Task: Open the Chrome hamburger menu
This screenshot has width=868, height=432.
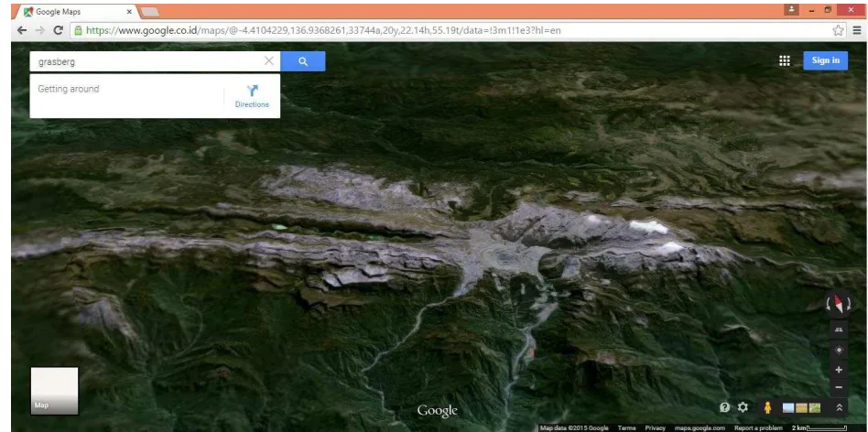Action: (x=857, y=30)
